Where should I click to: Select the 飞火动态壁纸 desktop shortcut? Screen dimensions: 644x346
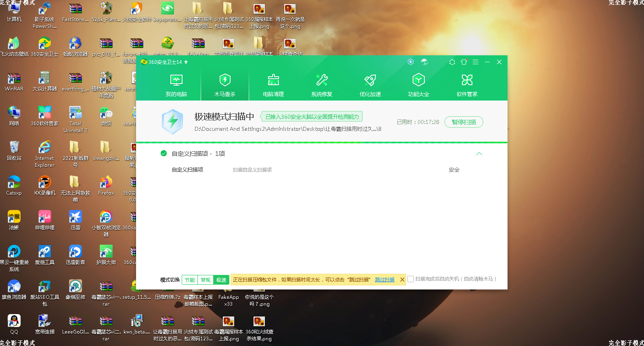[x=14, y=47]
